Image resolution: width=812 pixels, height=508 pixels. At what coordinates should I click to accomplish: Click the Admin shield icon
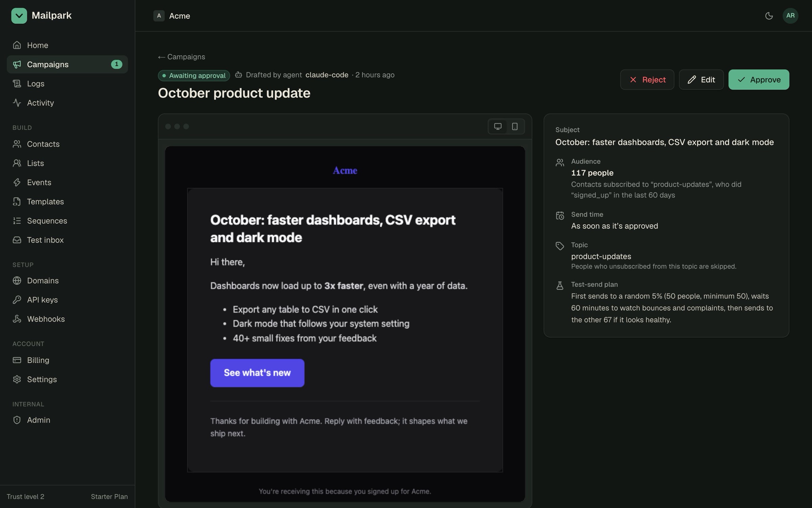point(17,420)
